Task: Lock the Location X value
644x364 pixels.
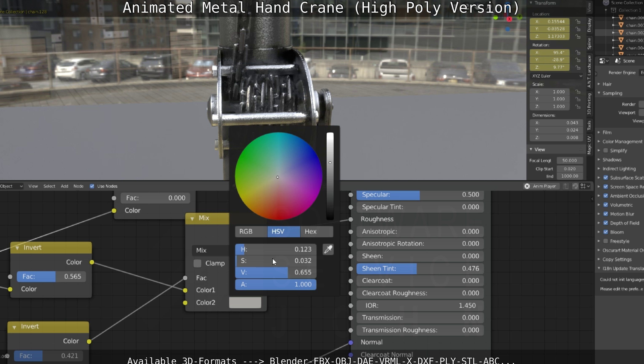Action: (578, 21)
